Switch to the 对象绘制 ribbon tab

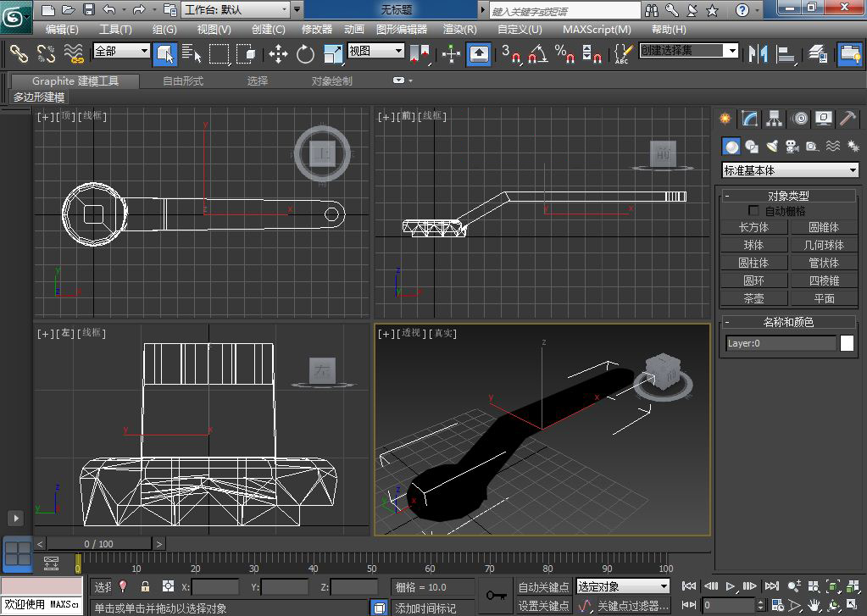point(331,80)
